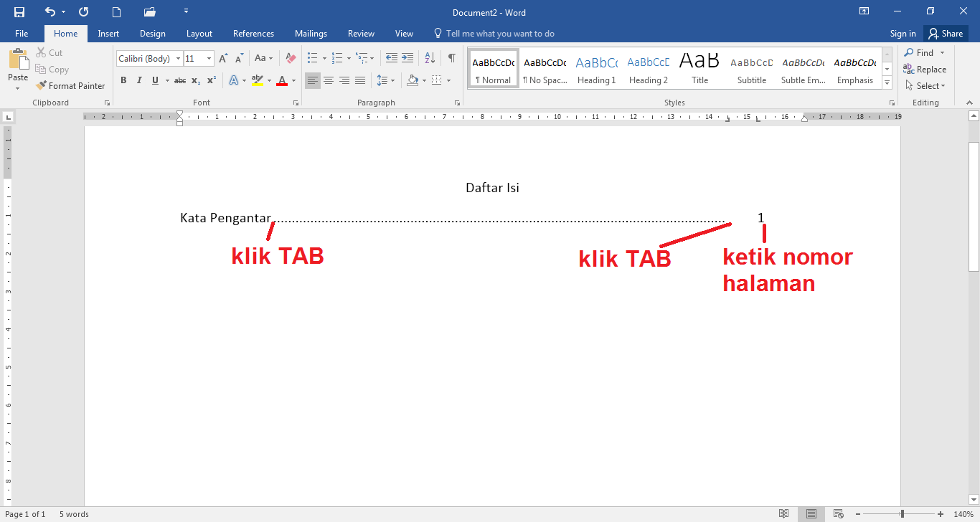
Task: Open Text Effects and Typography
Action: tap(235, 80)
